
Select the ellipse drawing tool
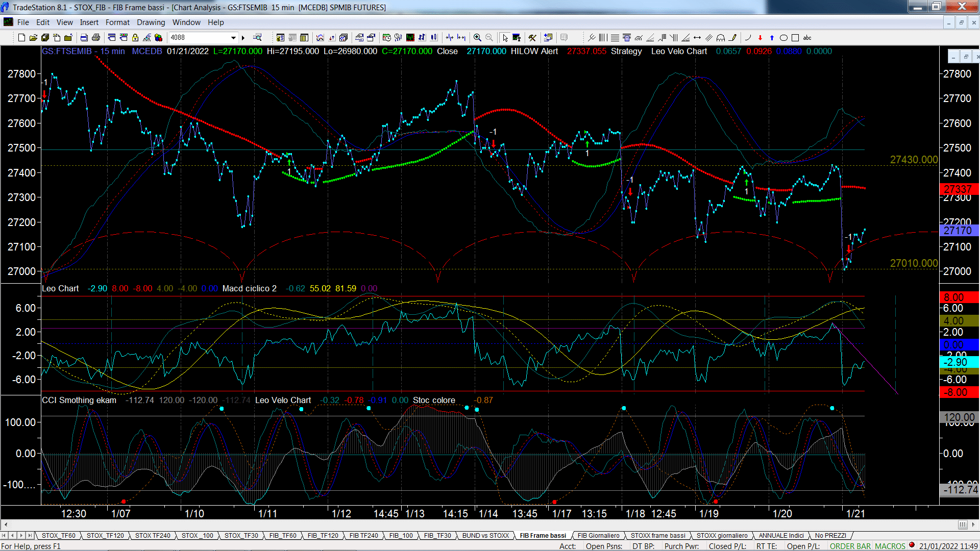(783, 37)
